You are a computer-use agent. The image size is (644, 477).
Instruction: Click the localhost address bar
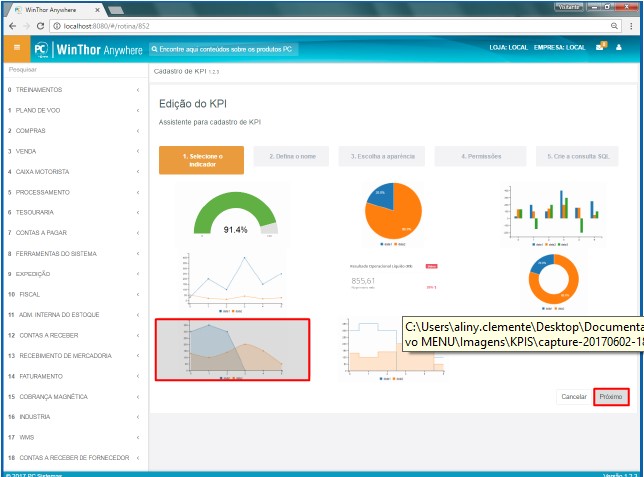click(x=333, y=26)
